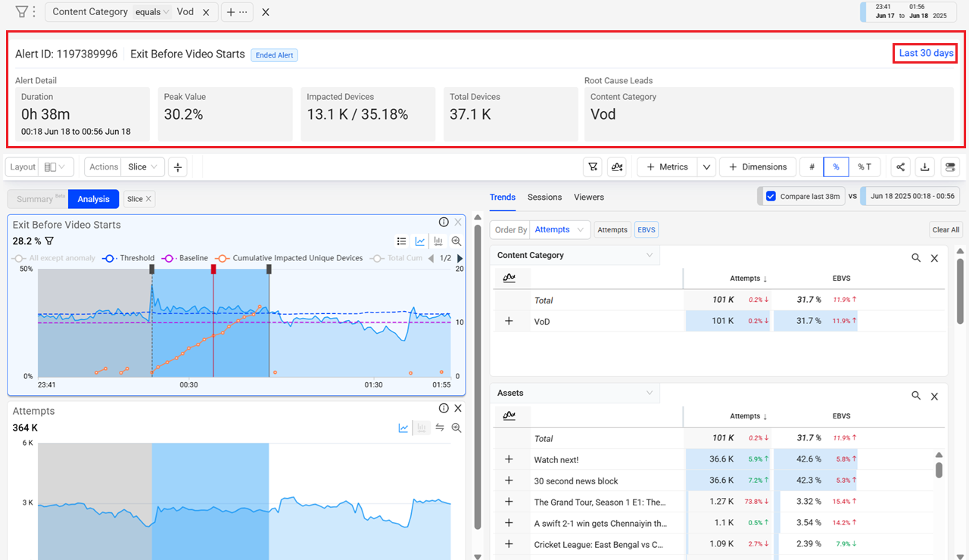Click the search icon in Content Category panel

point(916,258)
